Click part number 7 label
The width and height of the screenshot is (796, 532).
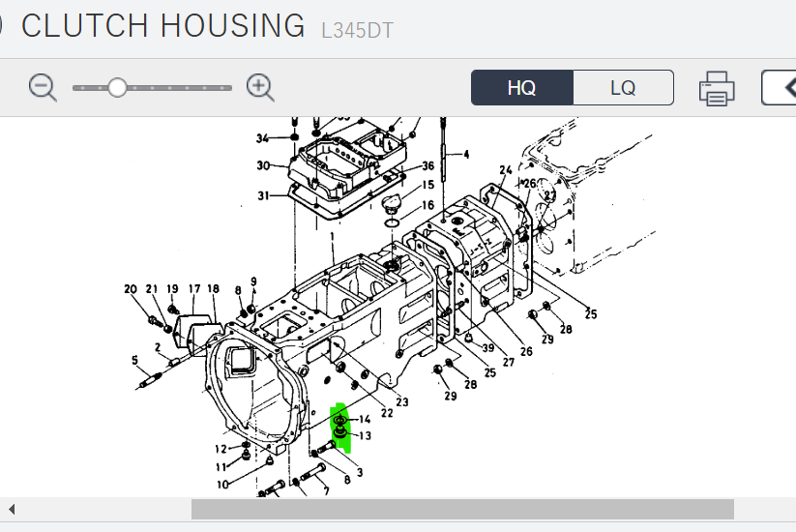tap(326, 490)
